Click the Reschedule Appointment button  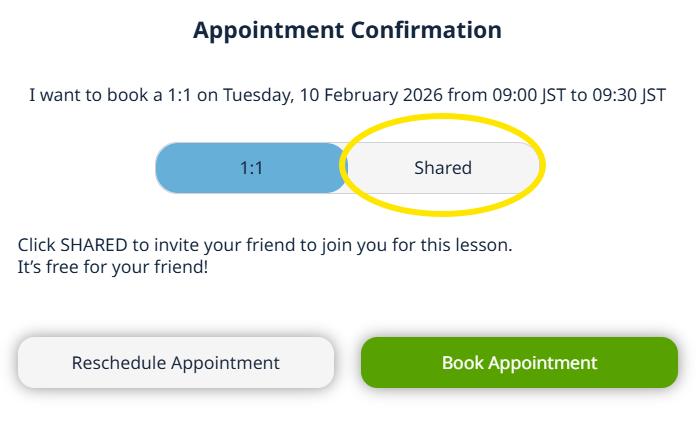pos(175,362)
